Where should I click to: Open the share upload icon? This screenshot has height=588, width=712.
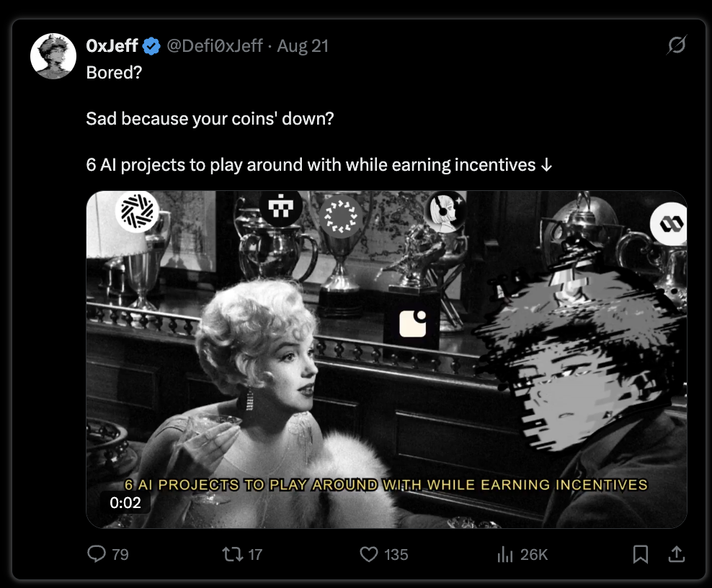click(x=677, y=554)
